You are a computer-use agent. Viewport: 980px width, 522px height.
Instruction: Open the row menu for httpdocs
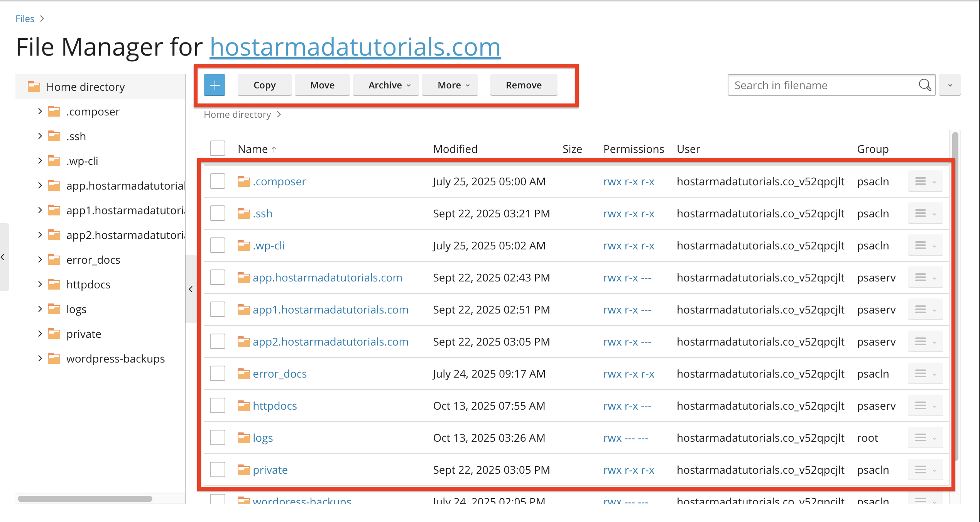pyautogui.click(x=925, y=406)
